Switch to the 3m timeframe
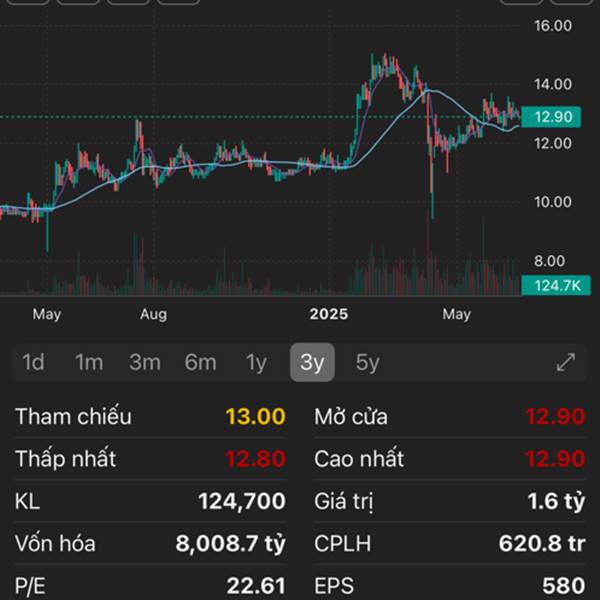 (x=145, y=362)
